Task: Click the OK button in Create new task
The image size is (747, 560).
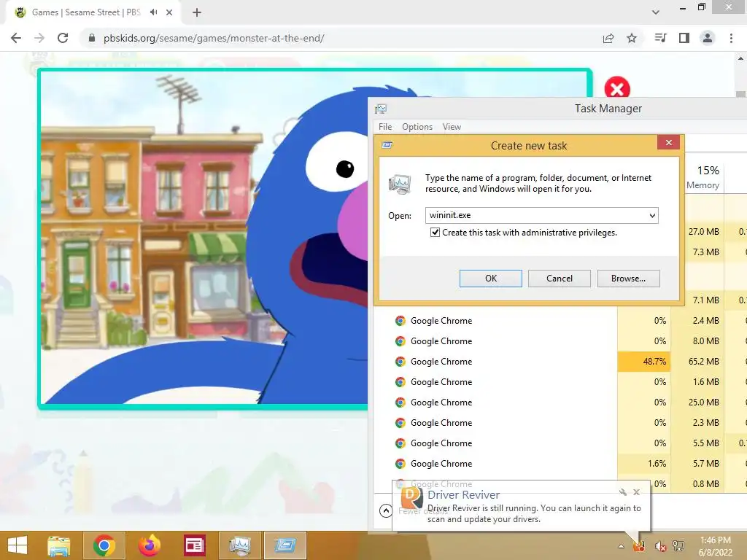Action: [491, 279]
